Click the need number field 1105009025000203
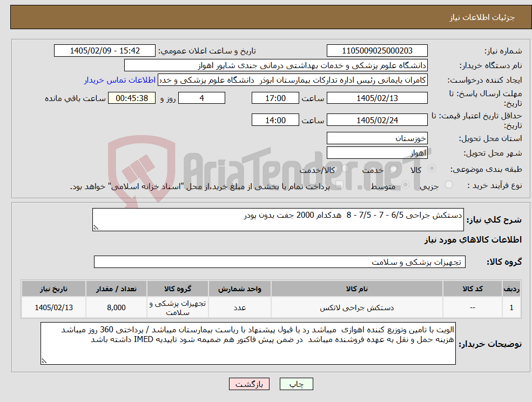This screenshot has width=532, height=402. [x=377, y=51]
